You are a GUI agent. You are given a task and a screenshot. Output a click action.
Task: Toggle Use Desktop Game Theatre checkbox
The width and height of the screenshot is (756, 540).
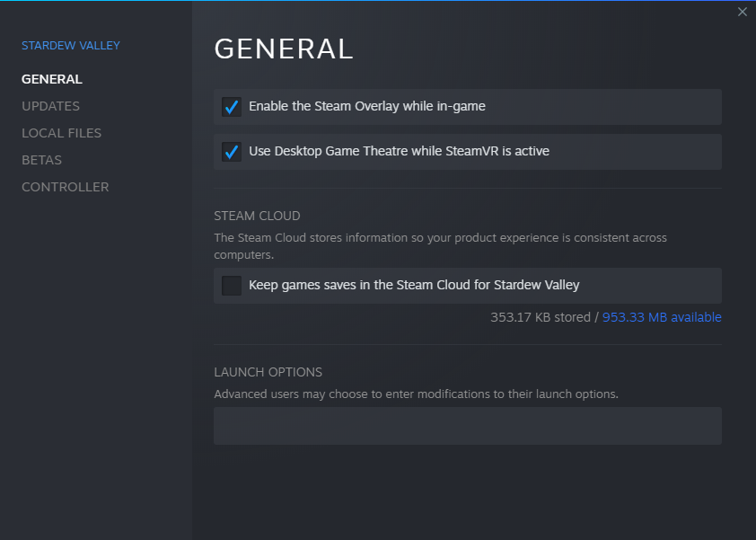pos(232,152)
